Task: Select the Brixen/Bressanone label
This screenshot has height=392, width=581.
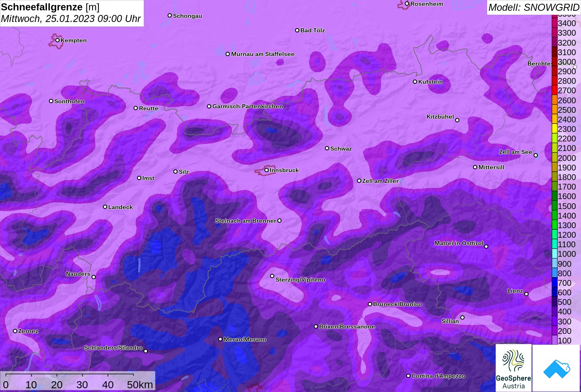Action: [x=347, y=326]
